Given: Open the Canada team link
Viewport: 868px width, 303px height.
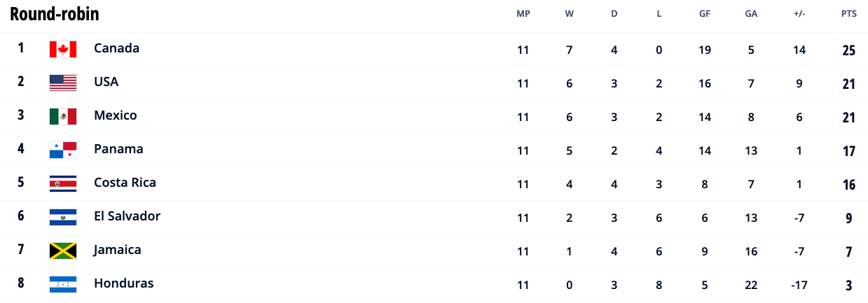Looking at the screenshot, I should [116, 48].
